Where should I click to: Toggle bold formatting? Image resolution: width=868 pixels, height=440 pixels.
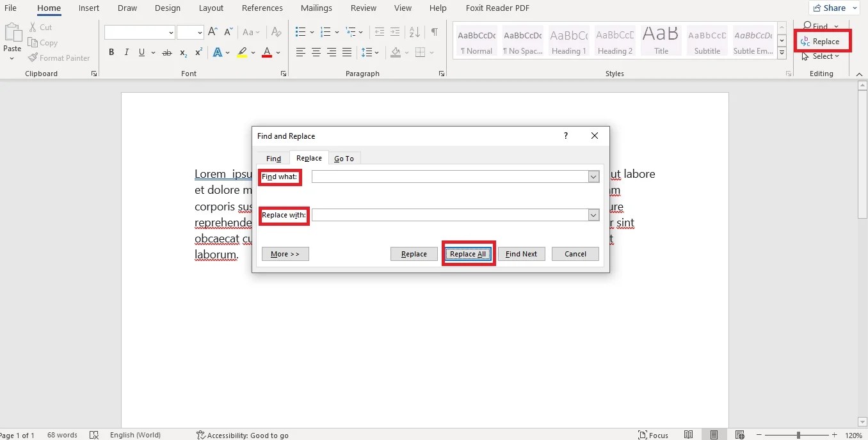[x=111, y=52]
